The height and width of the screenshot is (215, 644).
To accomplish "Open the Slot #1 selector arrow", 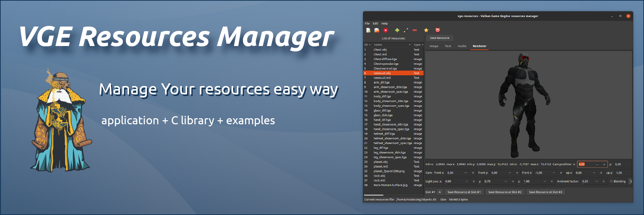I will 440,192.
